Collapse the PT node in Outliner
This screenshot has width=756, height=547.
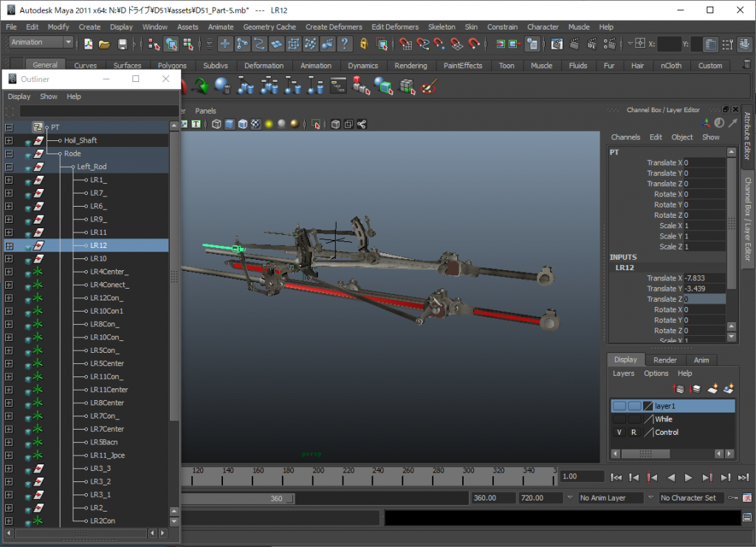[9, 128]
